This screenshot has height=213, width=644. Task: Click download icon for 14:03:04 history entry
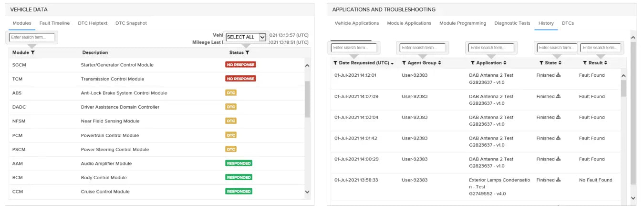pos(558,117)
